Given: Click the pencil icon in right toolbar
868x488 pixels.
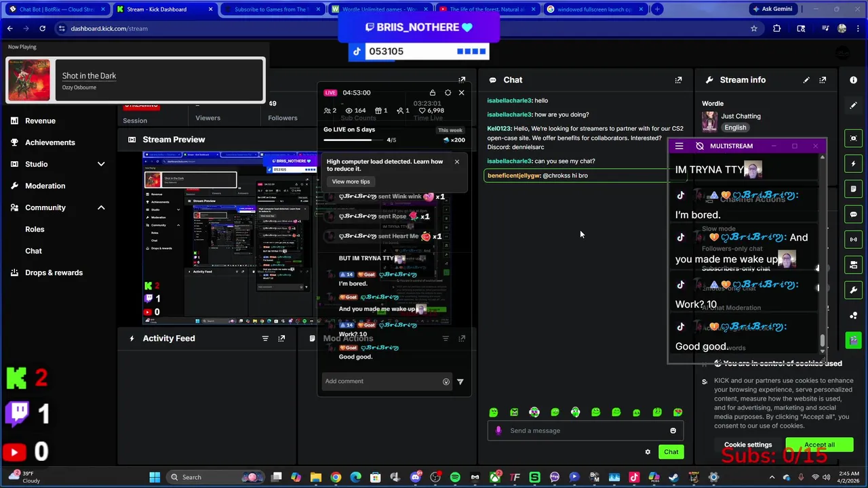Looking at the screenshot, I should [x=854, y=105].
